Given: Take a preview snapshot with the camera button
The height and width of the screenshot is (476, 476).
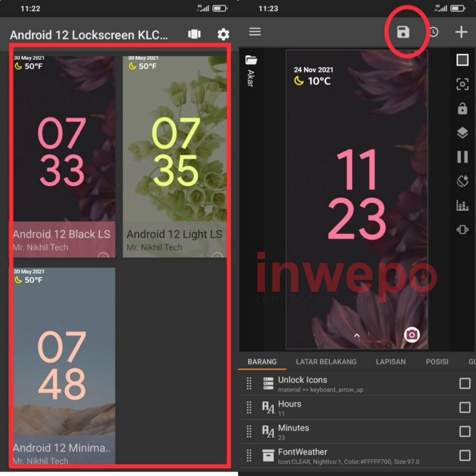Looking at the screenshot, I should click(412, 335).
